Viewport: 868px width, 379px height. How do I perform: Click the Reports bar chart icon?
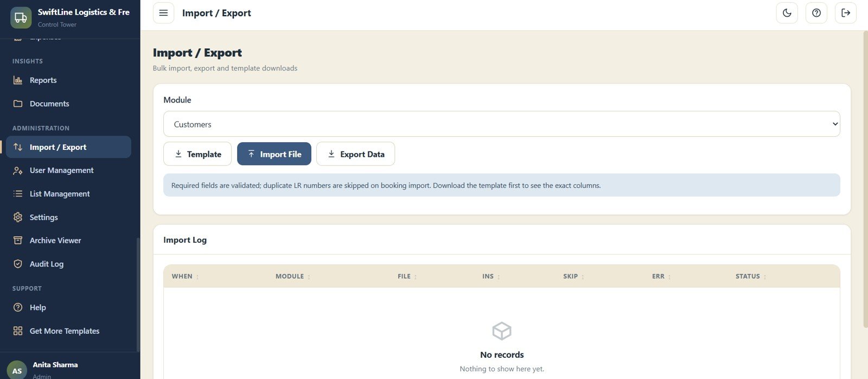tap(18, 80)
